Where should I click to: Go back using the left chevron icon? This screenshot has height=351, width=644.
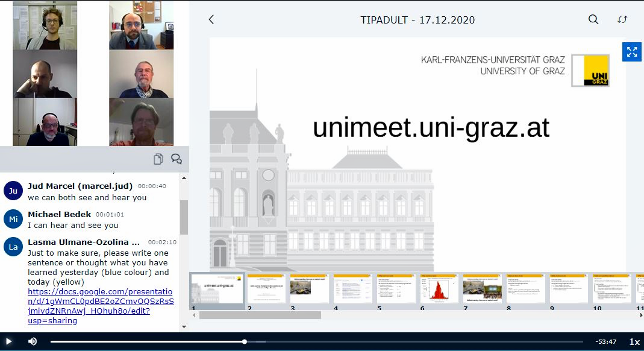point(211,19)
